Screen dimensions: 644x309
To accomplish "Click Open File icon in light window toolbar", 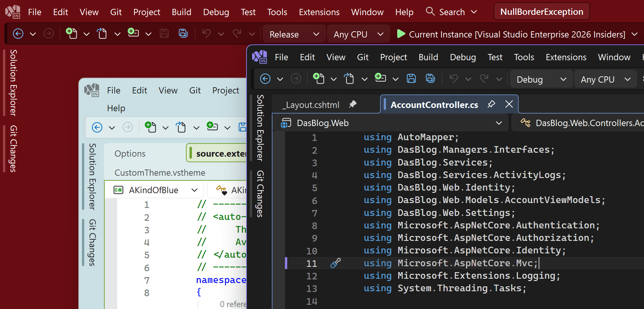I will tap(181, 127).
